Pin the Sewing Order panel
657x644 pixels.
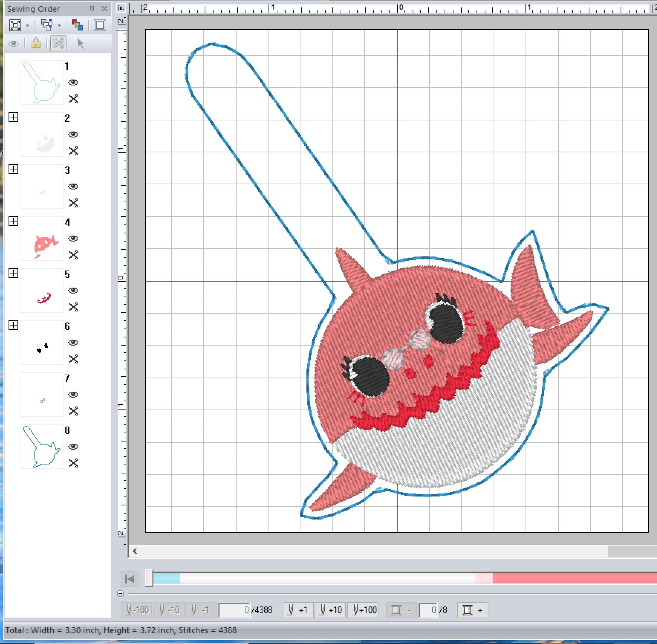[92, 9]
